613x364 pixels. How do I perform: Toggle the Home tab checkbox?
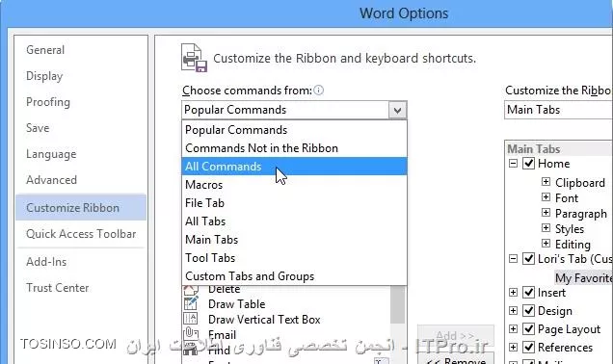(528, 164)
